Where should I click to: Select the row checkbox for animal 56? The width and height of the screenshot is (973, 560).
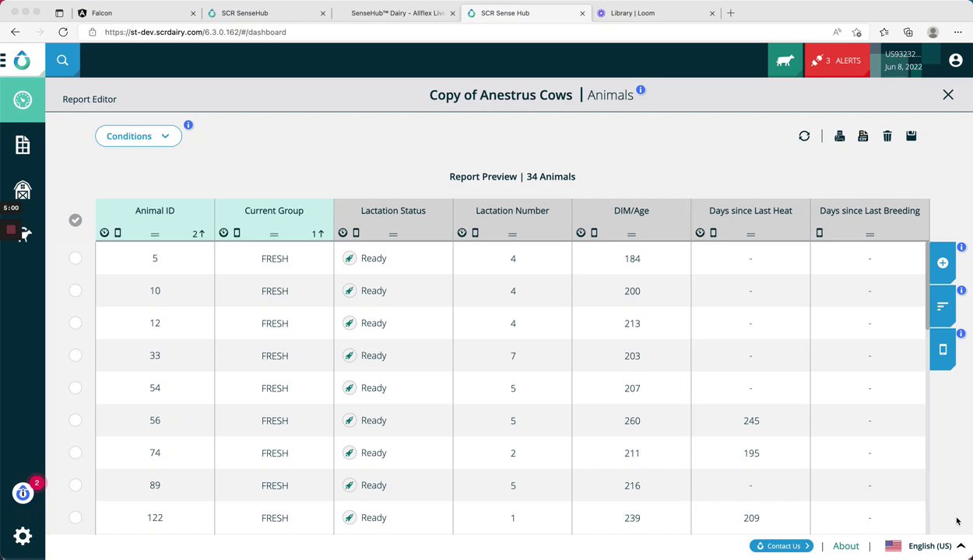tap(75, 420)
